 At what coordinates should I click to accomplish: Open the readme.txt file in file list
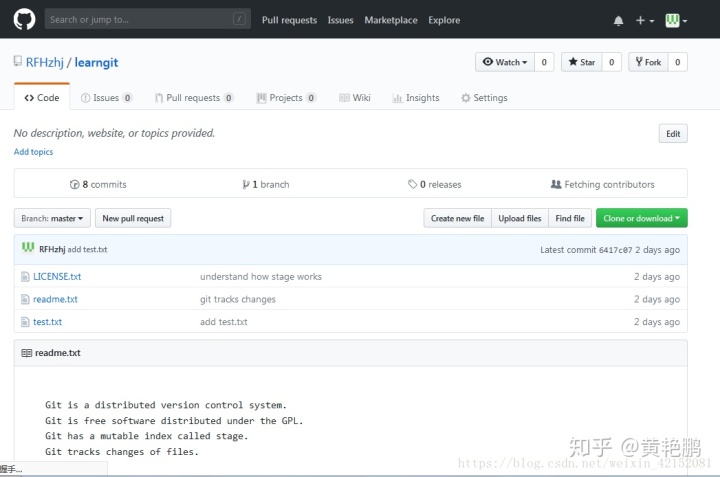coord(55,299)
